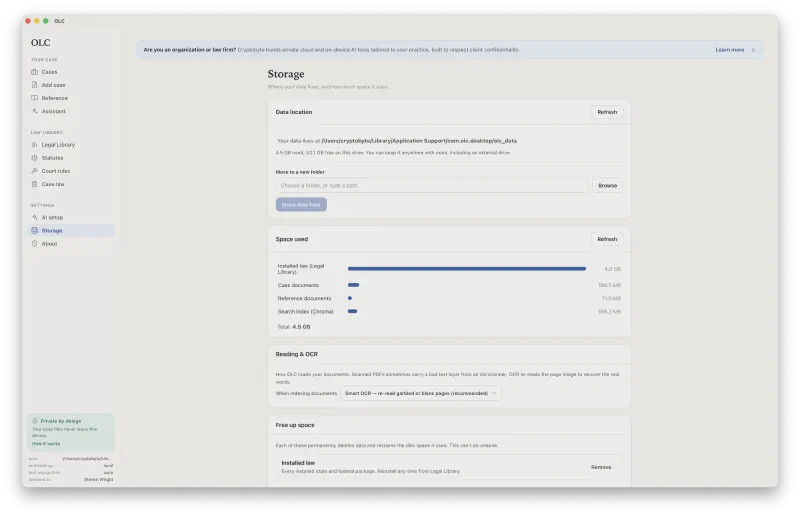Click the About shield icon
Viewport: 800px width, 516px height.
35,243
